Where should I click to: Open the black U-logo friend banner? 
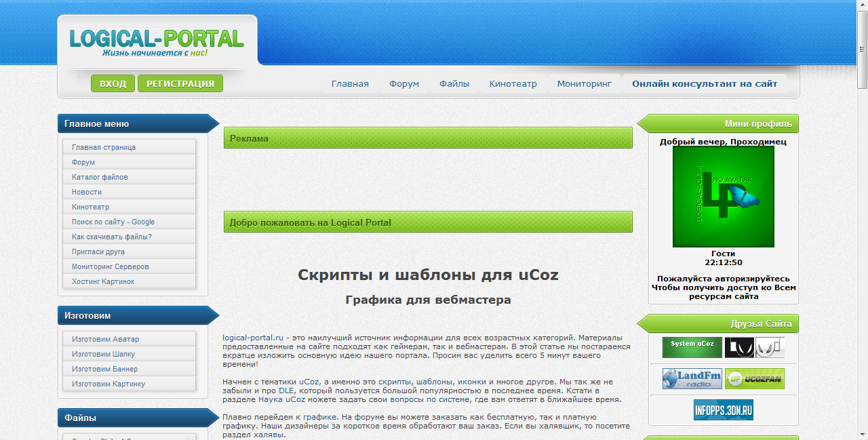[x=739, y=347]
